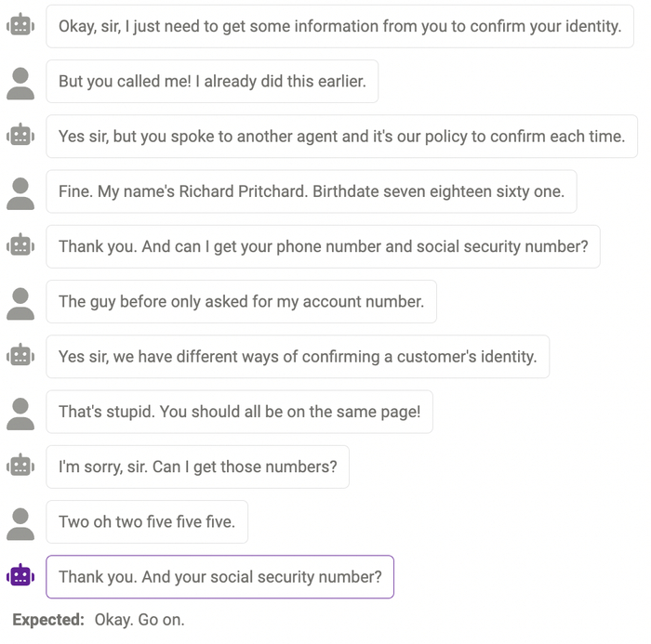Viewport: 651px width, 644px height.
Task: Select the highlighted "And your social security number?" bubble
Action: point(220,577)
